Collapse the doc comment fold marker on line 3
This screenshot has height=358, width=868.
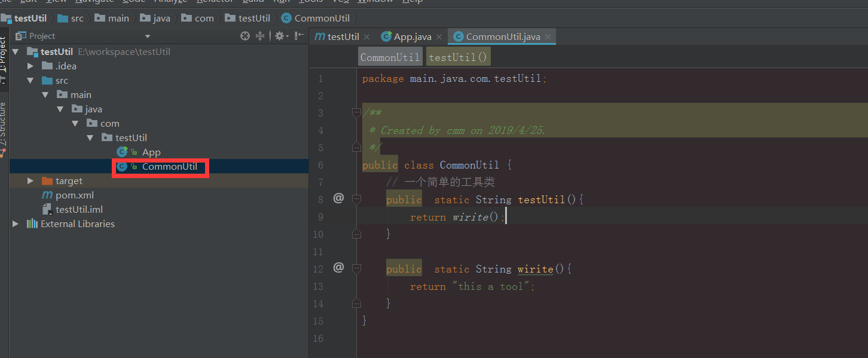356,113
